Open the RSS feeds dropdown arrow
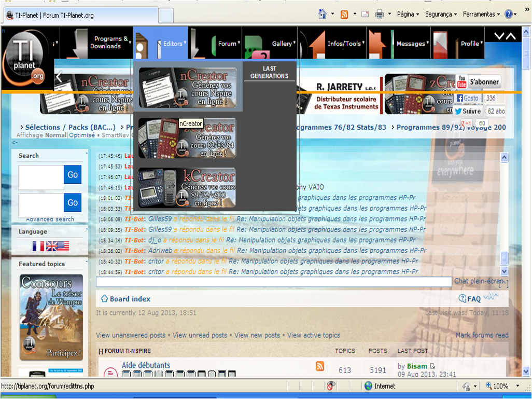 pyautogui.click(x=355, y=14)
